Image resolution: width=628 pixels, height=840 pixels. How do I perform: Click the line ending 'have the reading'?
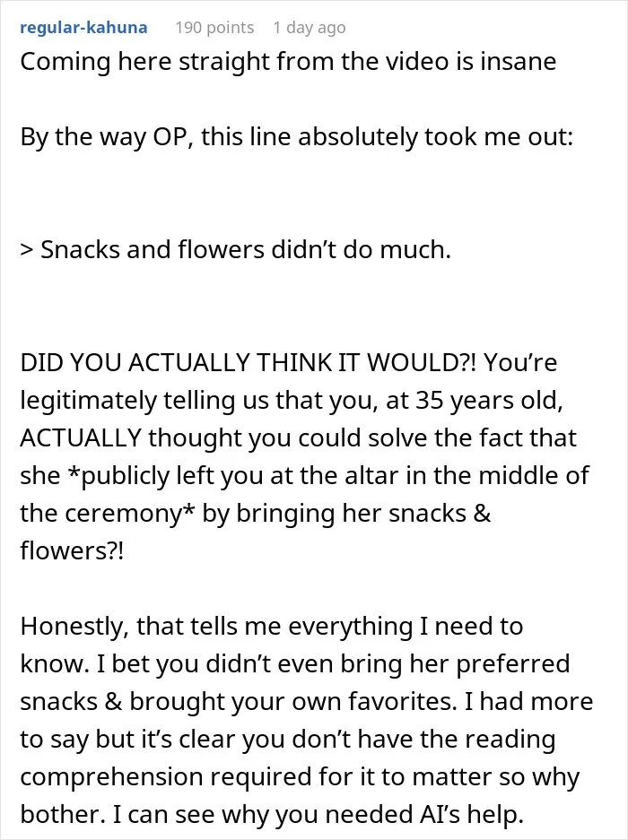(x=288, y=740)
